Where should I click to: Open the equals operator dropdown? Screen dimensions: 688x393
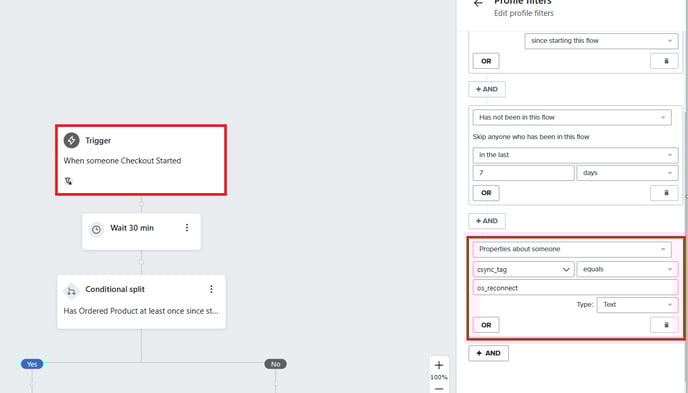coord(627,269)
